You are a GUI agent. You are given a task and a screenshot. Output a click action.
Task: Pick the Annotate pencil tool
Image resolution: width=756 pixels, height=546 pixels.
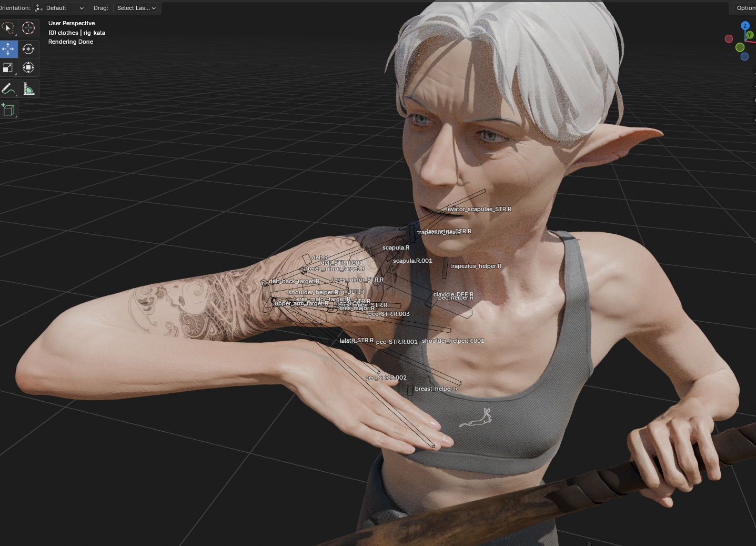(x=8, y=88)
